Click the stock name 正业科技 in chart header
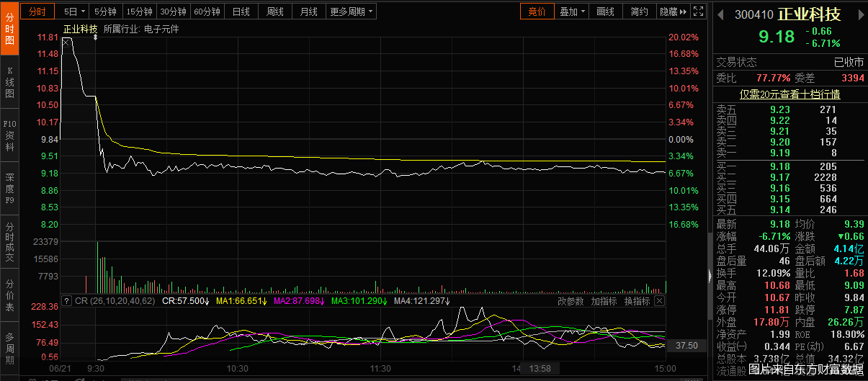Screen dimensions: 868x381 (81, 29)
